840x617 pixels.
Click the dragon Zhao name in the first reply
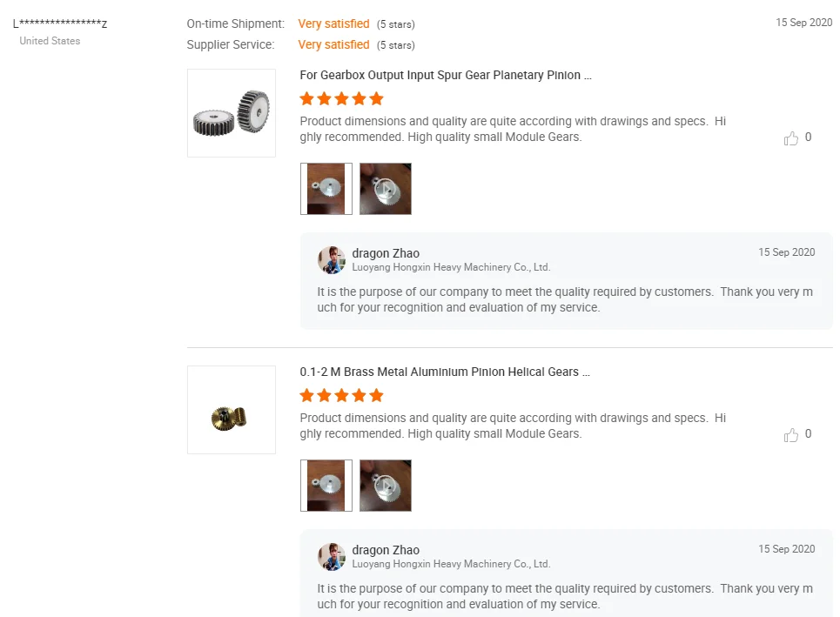pos(386,254)
